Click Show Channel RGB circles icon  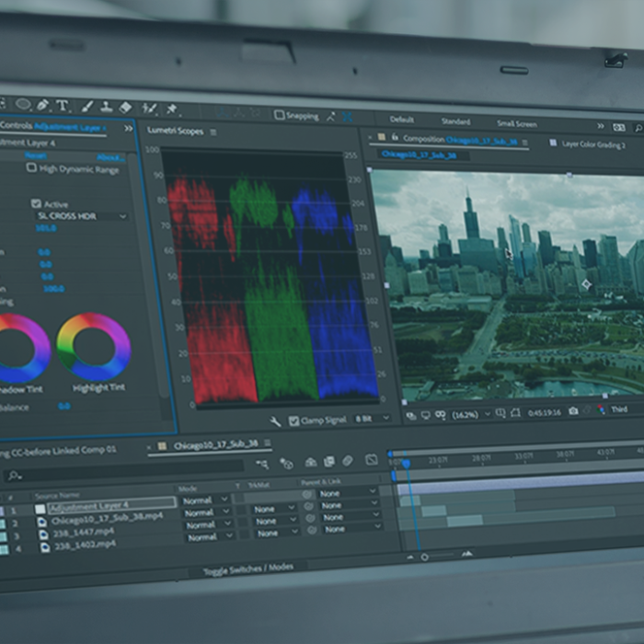[601, 409]
